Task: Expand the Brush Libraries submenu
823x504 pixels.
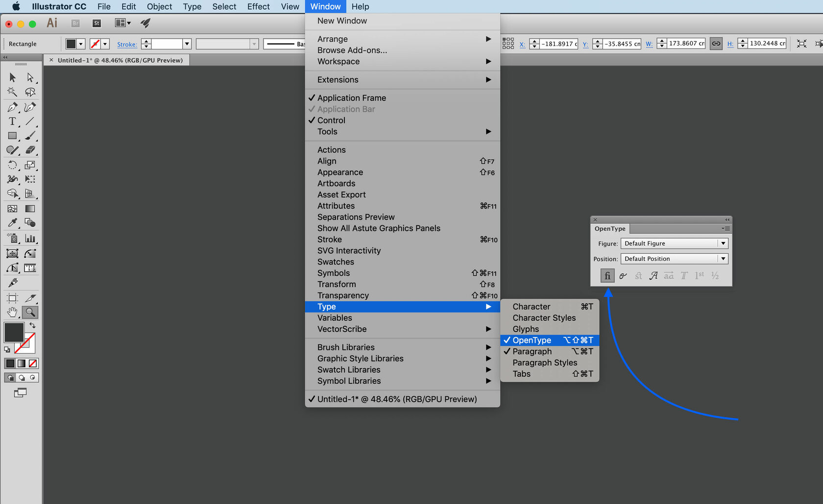Action: [x=403, y=347]
